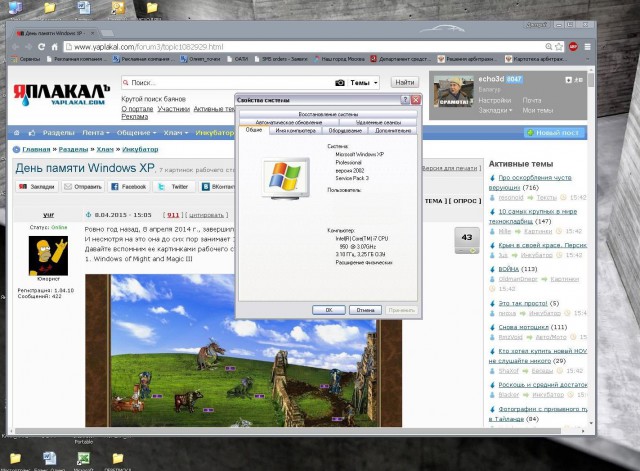Viewport: 640px width, 471px height.
Task: Share the post via Twitter button
Action: click(x=175, y=187)
